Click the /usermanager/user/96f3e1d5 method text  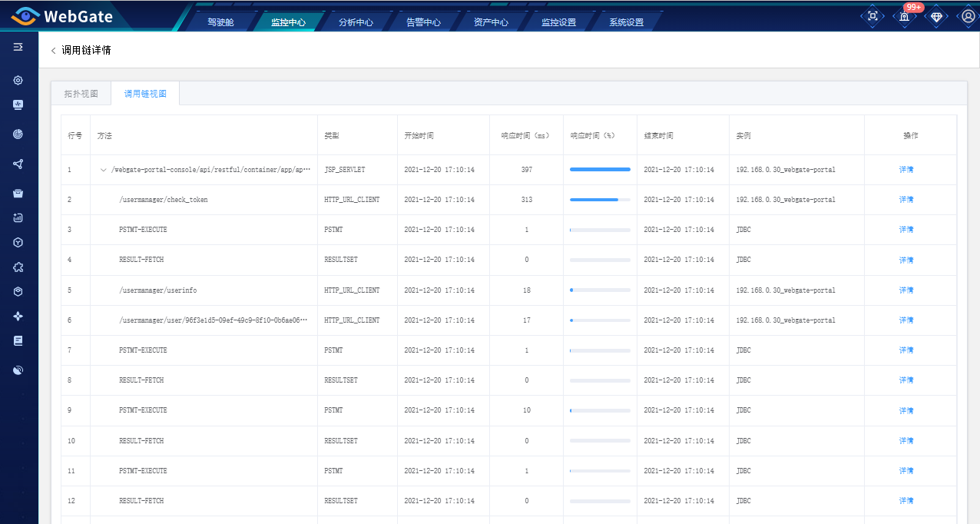pyautogui.click(x=215, y=320)
